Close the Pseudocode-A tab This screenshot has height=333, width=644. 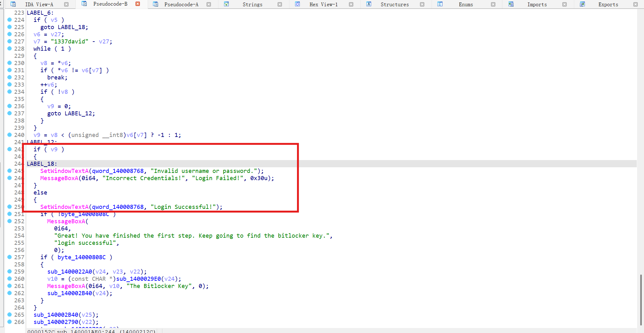[x=209, y=4]
